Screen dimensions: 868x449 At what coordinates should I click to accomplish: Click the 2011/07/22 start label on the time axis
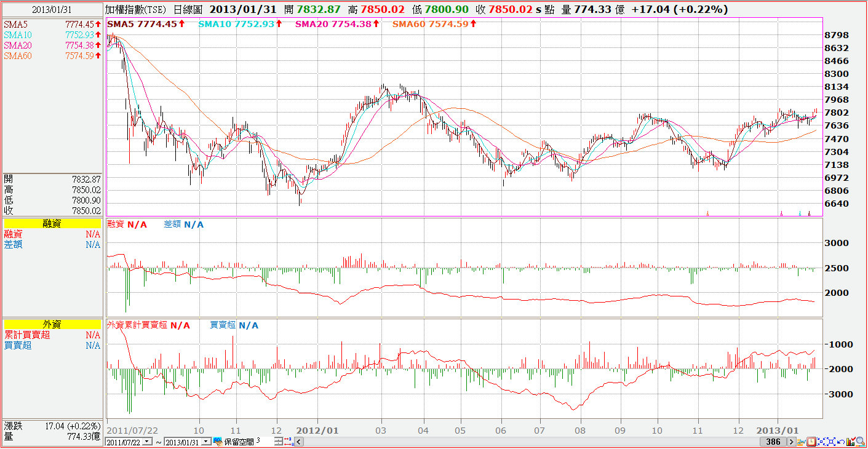click(x=131, y=430)
